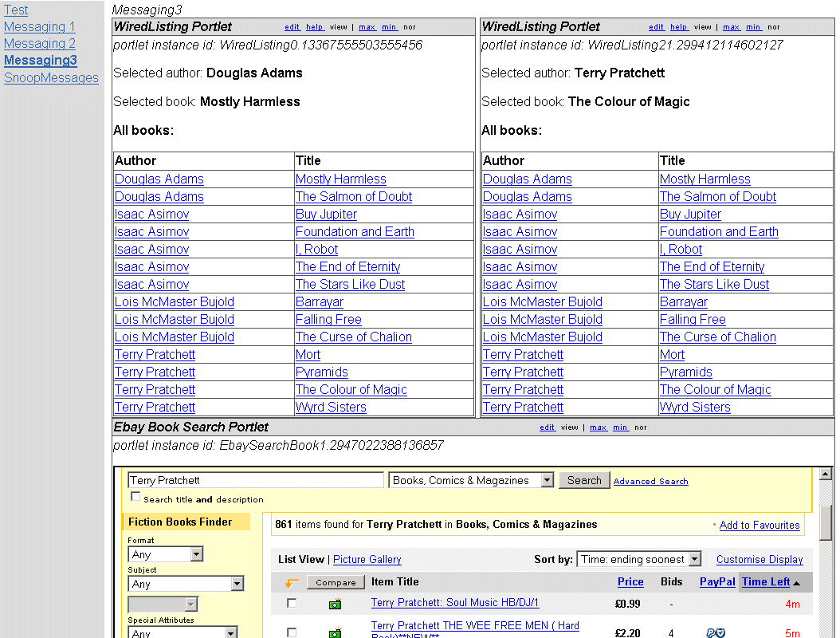Select 'The Colour of Magic' in the right portlet
Screen dimensions: 840x638
[715, 390]
